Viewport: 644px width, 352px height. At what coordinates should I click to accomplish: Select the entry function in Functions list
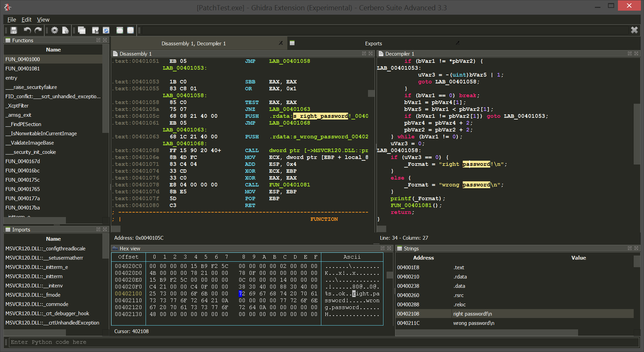tap(11, 78)
